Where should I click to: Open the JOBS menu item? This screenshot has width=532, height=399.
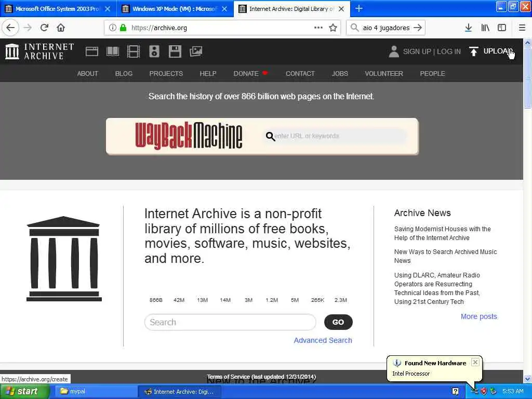click(x=340, y=74)
